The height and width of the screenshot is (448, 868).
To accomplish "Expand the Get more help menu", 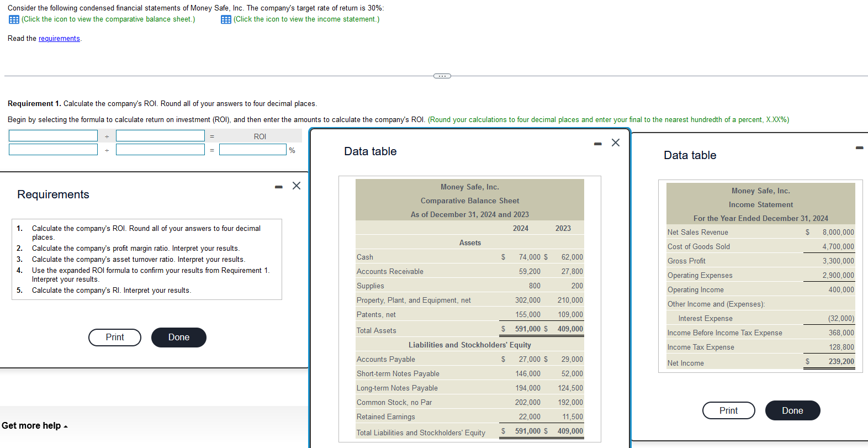I will click(34, 425).
